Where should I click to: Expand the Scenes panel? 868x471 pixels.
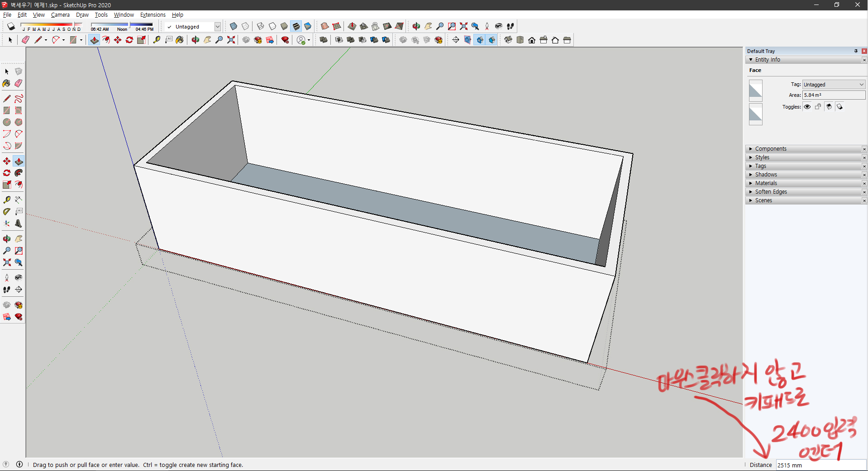(806, 200)
